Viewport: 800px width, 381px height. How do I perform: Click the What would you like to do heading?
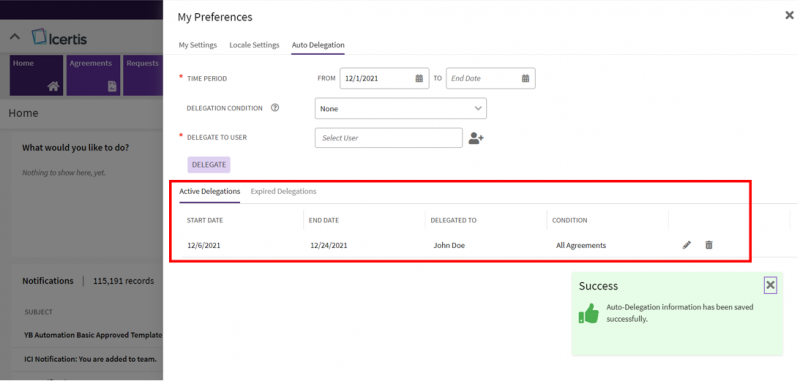[76, 148]
